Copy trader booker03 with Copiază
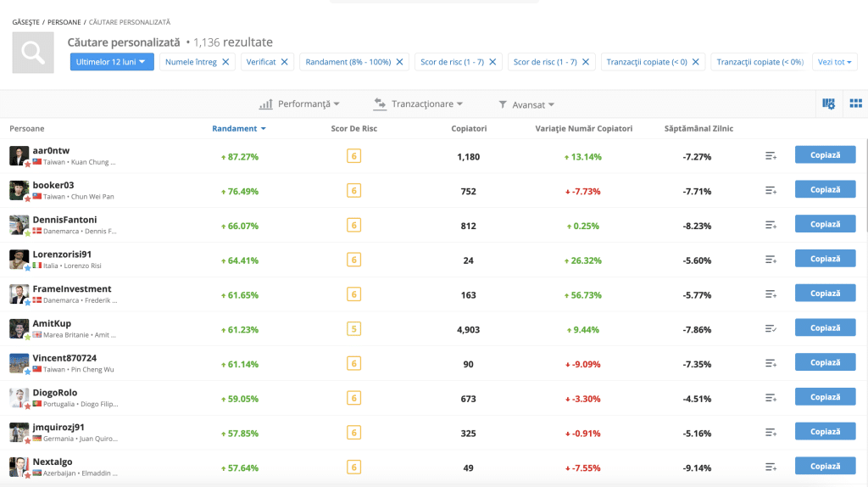 (826, 189)
